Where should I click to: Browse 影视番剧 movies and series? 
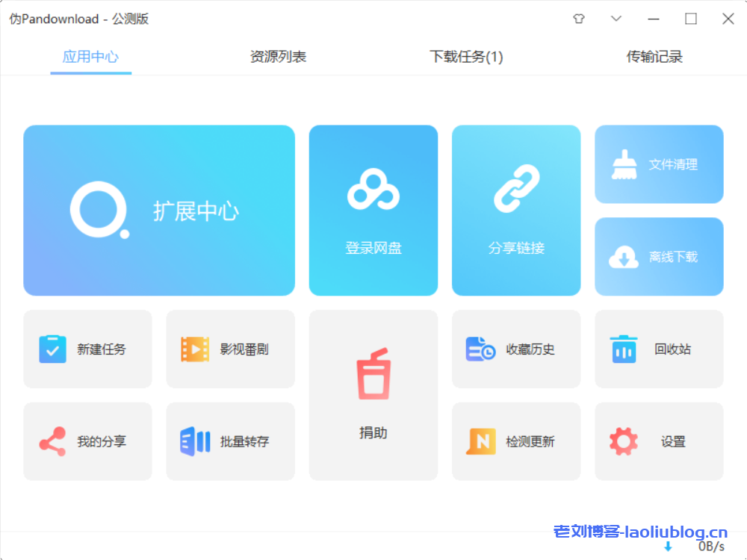[230, 349]
